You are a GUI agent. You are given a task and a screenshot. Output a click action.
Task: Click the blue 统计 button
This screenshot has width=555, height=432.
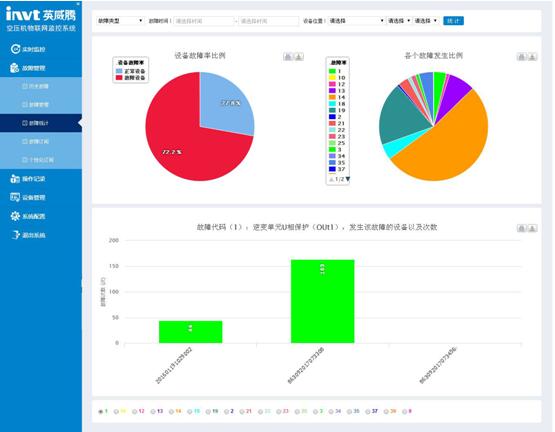tap(453, 21)
